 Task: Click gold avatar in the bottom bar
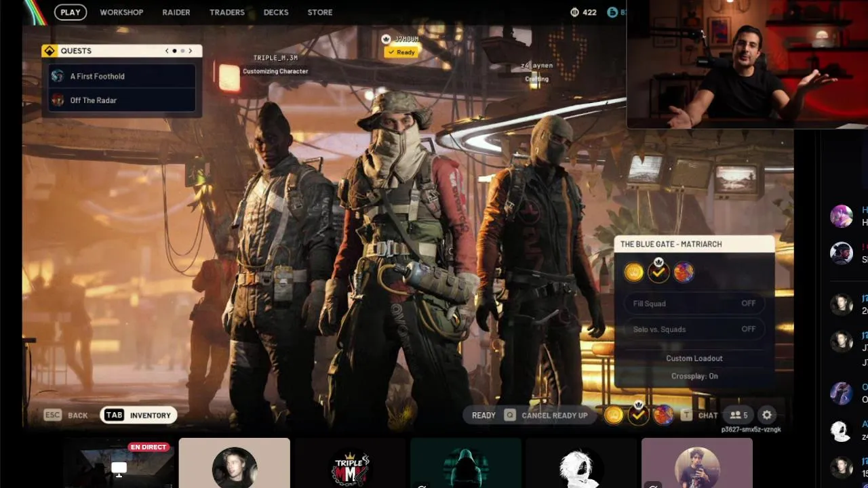[614, 415]
